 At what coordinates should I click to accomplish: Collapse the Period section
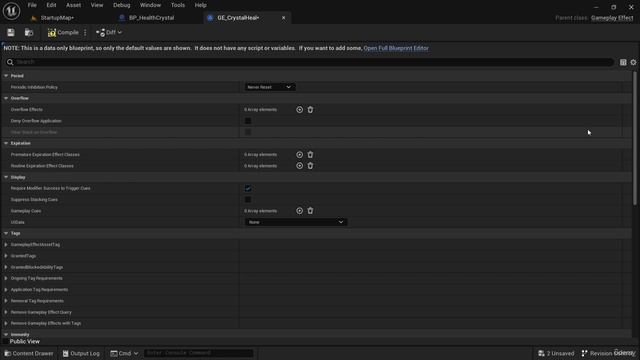coord(6,76)
